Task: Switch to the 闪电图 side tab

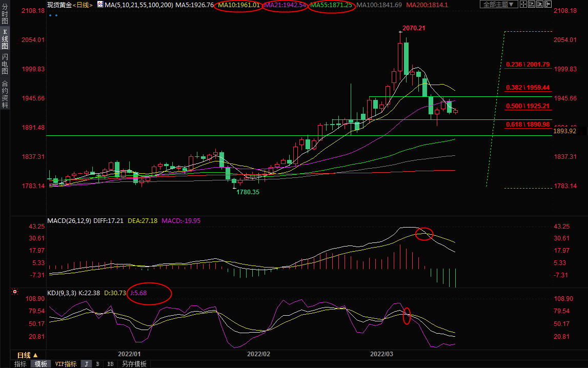Action: coord(5,64)
